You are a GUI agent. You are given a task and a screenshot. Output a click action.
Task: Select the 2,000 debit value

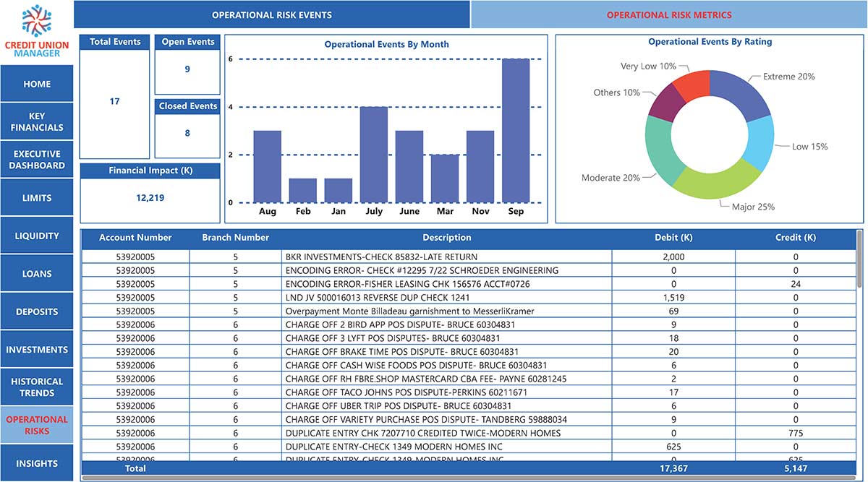tap(673, 257)
